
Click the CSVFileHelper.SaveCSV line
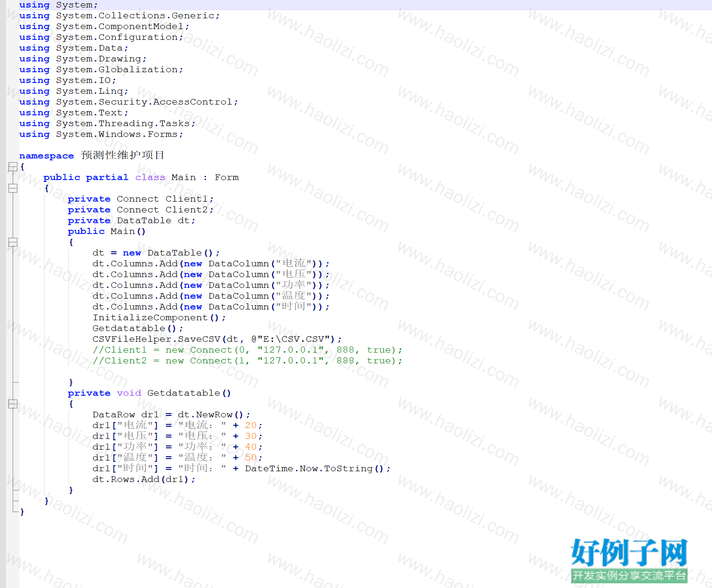217,339
